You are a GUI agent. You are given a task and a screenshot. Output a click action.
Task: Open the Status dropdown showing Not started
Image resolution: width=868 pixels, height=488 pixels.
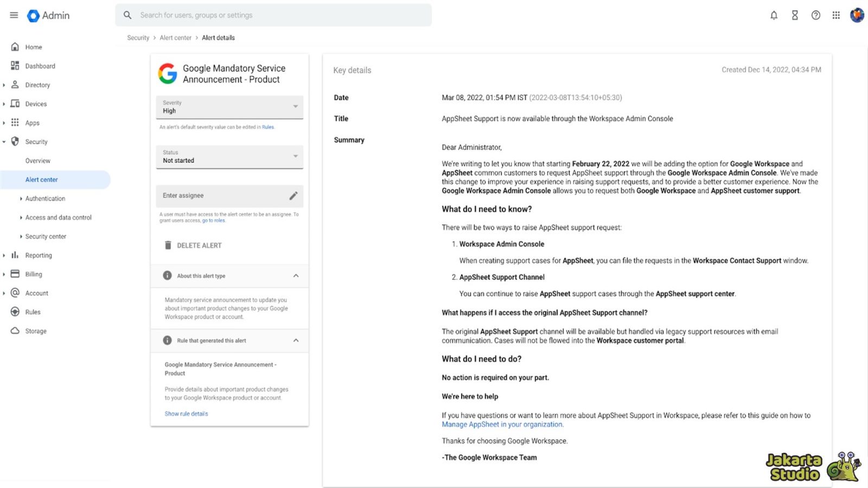pos(296,157)
